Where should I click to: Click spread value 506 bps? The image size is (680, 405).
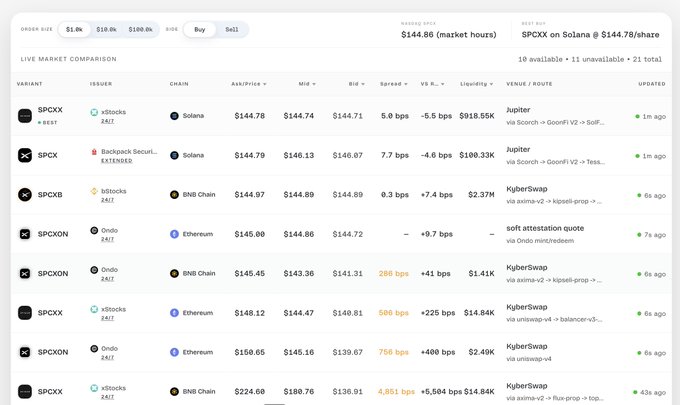(394, 313)
